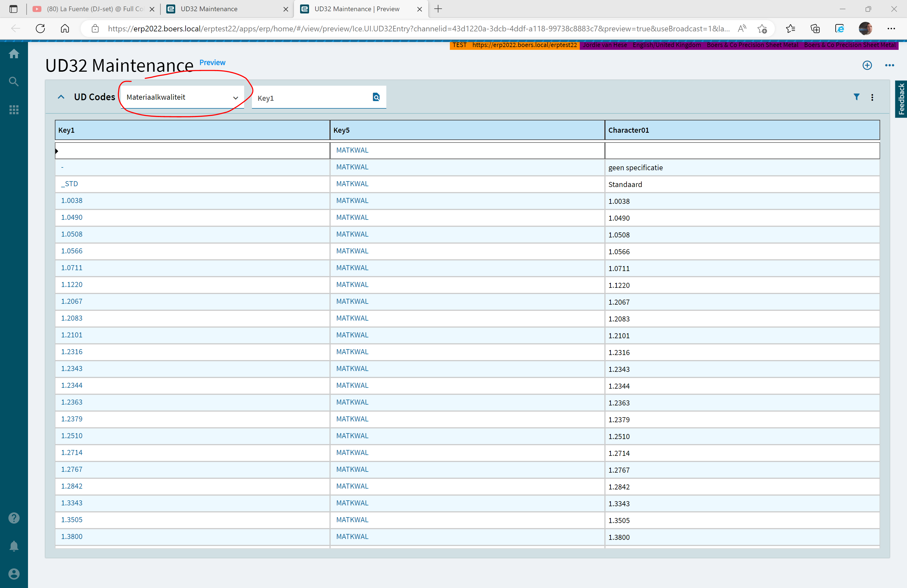907x588 pixels.
Task: Open the browser Favorites list icon
Action: pos(790,29)
